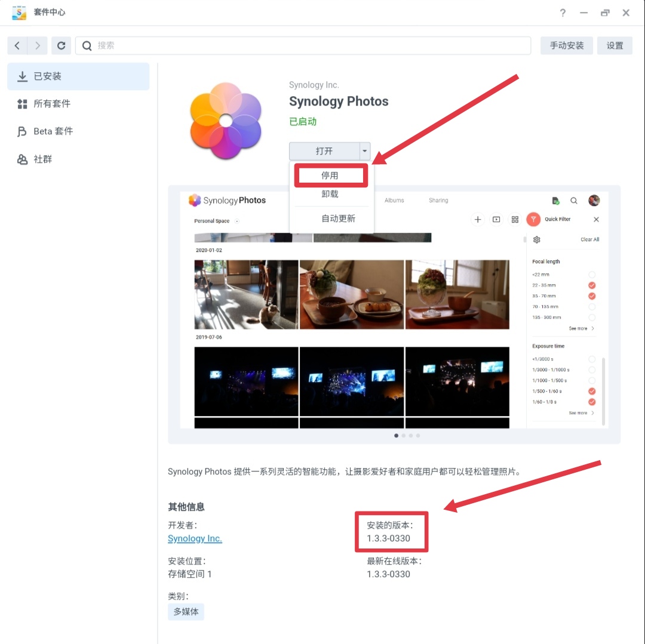Screen dimensions: 645x644
Task: Open the Synology Inc. developer link
Action: tap(195, 538)
